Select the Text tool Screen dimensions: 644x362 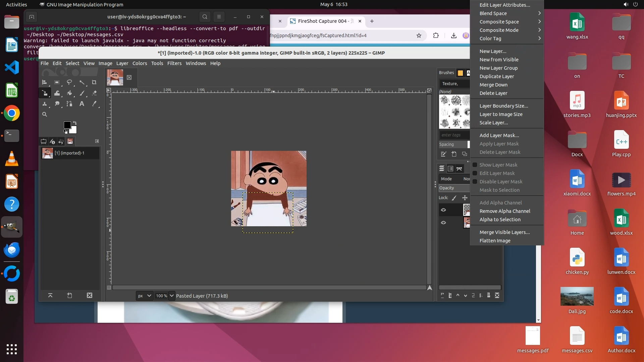[x=82, y=104]
